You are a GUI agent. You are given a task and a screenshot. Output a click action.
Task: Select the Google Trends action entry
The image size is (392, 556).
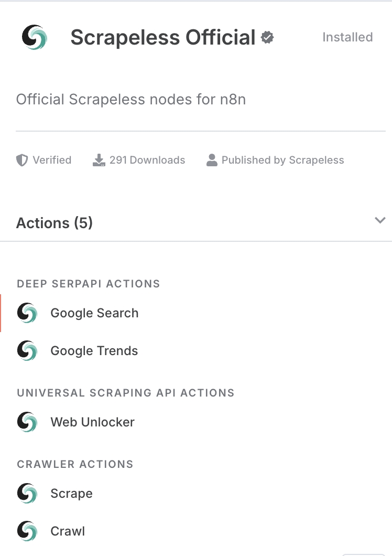tap(94, 350)
